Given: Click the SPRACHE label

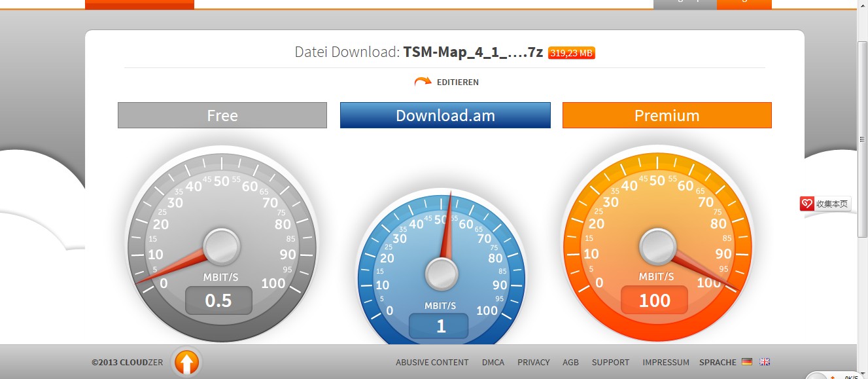Looking at the screenshot, I should [718, 362].
